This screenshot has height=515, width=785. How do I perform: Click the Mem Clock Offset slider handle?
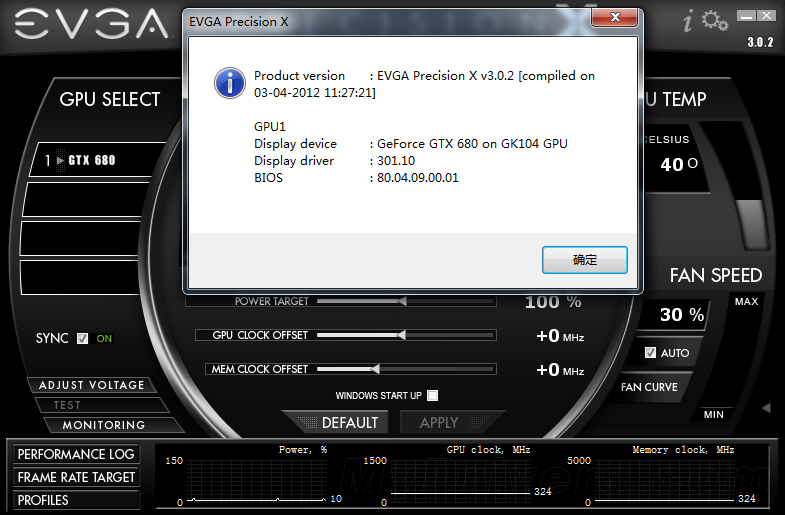[x=375, y=369]
